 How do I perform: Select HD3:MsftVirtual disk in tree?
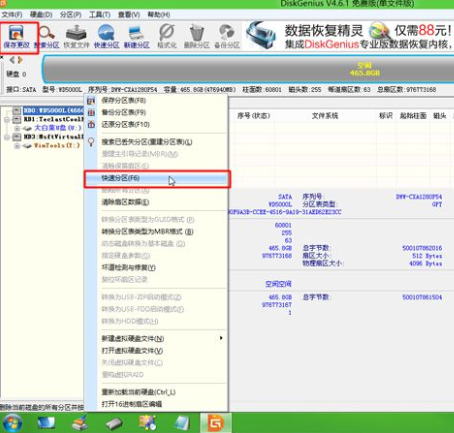(53, 137)
